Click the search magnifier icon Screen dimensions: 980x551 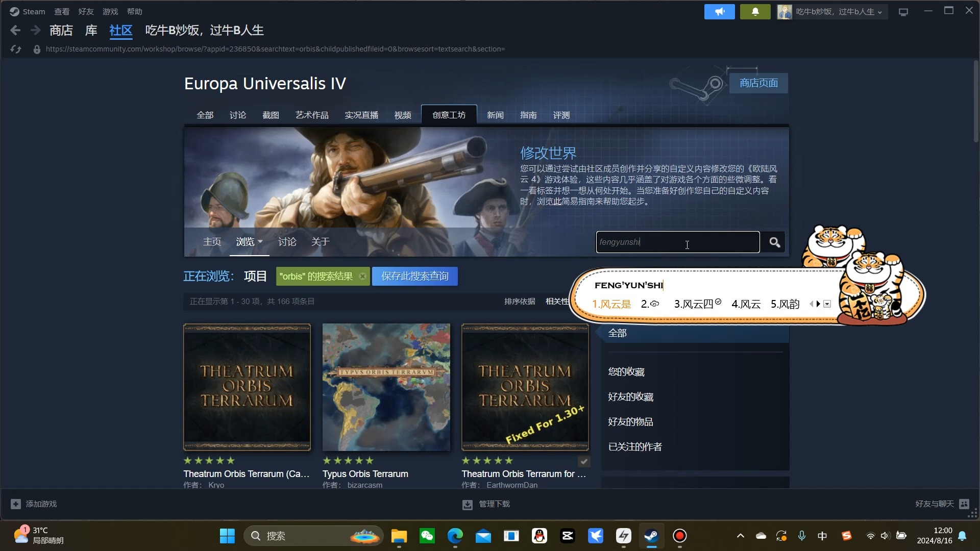775,241
